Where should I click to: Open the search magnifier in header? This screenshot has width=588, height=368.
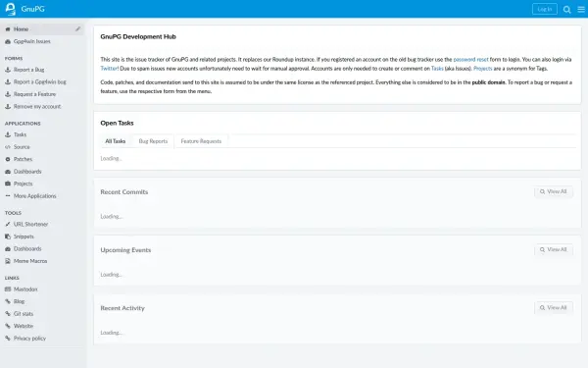point(567,10)
